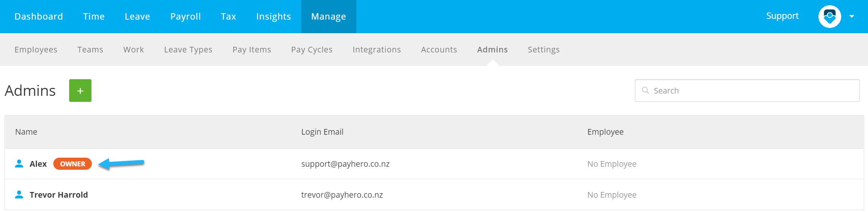Image resolution: width=868 pixels, height=212 pixels.
Task: Open the Dashboard tab
Action: coord(39,17)
